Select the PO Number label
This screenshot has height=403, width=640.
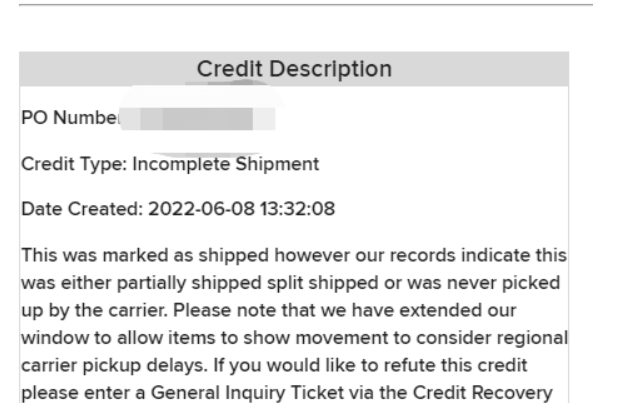coord(71,118)
